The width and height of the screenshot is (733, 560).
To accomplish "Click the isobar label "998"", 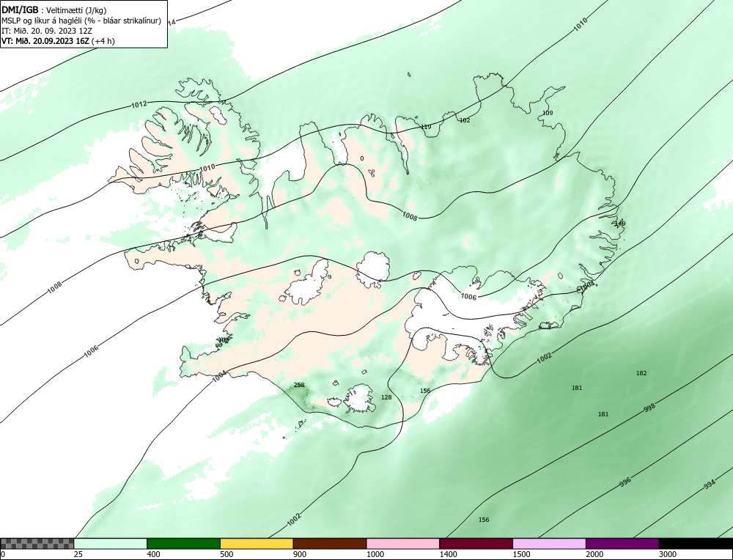I will [649, 408].
